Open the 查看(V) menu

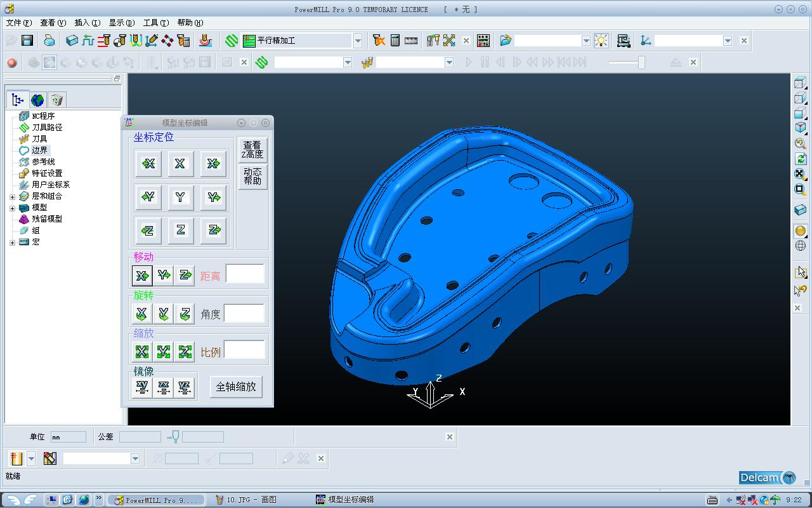(53, 23)
